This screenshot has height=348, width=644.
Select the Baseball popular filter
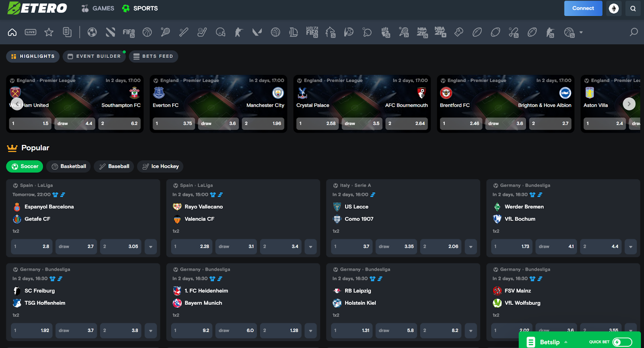[x=114, y=166]
